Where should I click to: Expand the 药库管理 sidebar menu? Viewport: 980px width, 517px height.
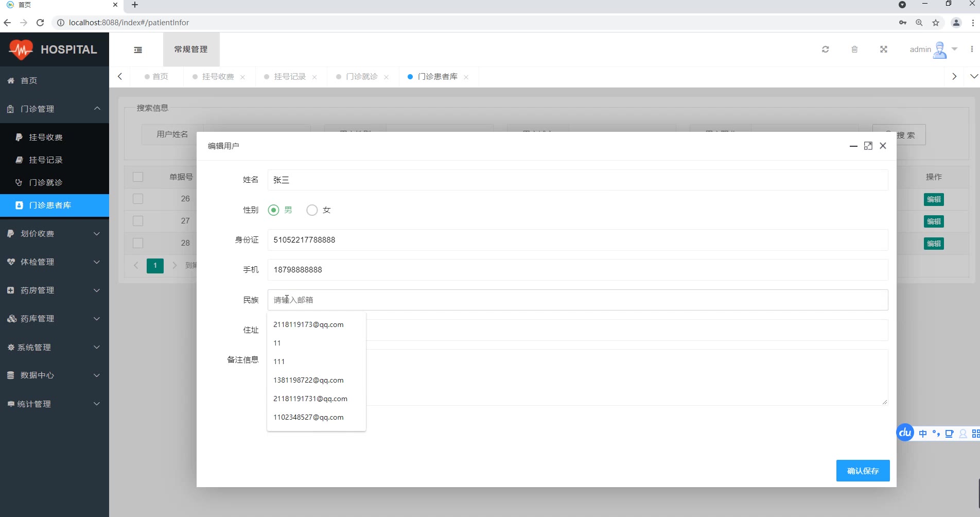(x=55, y=319)
